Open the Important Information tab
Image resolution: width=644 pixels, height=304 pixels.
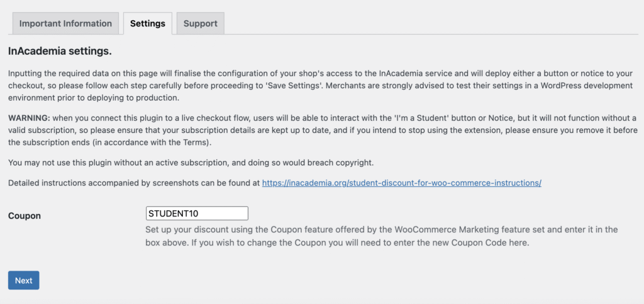(x=65, y=23)
